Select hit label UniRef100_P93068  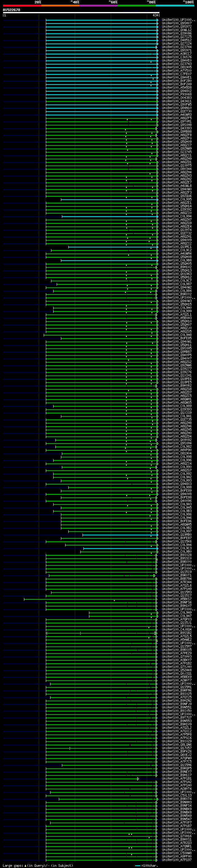(177, 94)
